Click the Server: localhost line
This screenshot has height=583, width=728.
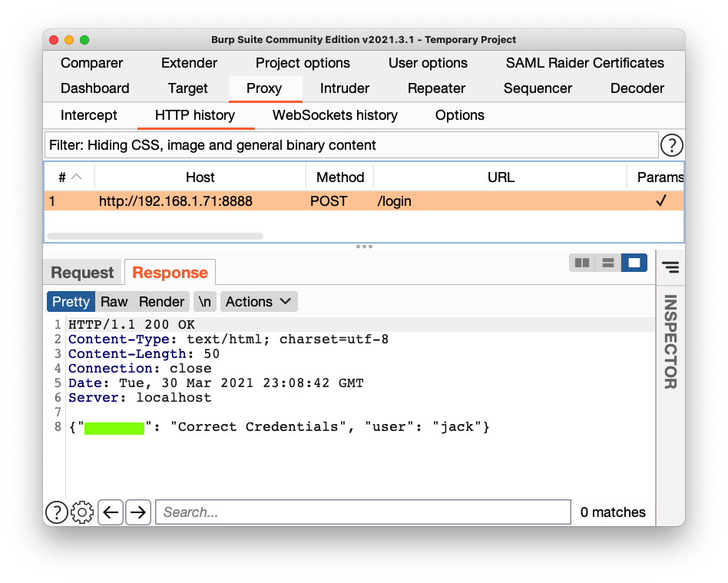tap(140, 398)
